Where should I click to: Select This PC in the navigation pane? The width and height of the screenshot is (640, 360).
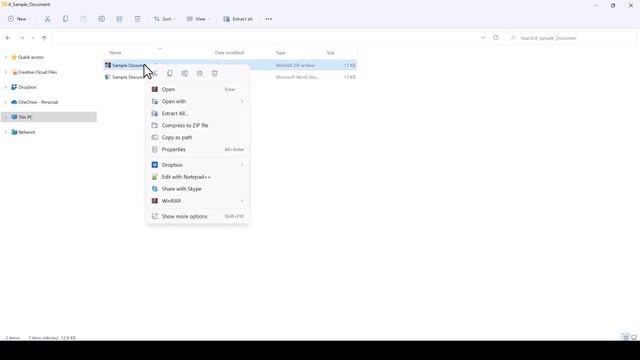pos(25,117)
